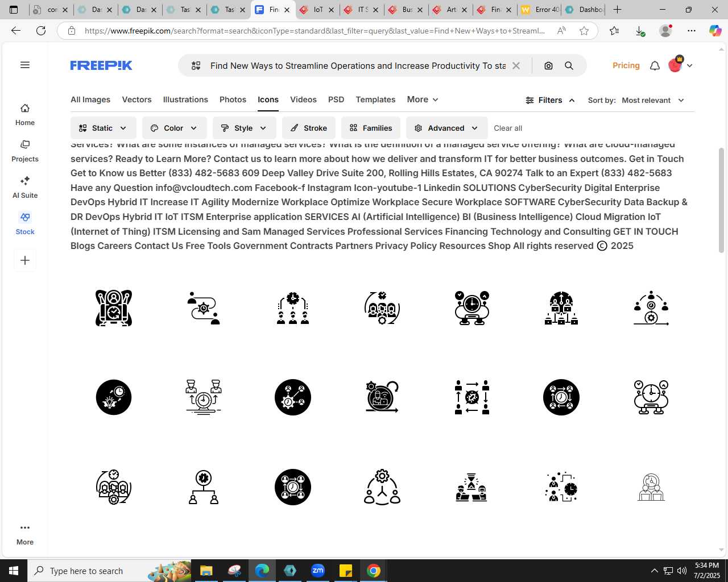Select the Stroke filter
Viewport: 728px width, 582px height.
coord(308,128)
